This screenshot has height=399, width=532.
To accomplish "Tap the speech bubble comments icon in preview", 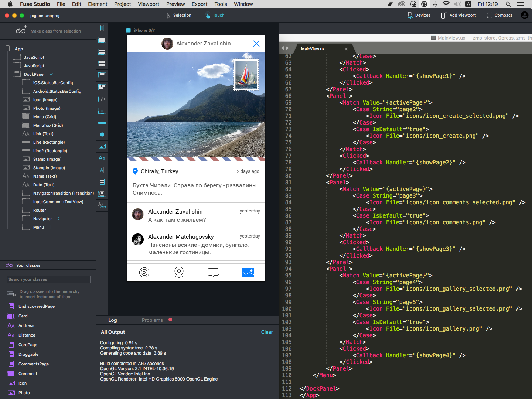I will [x=213, y=273].
